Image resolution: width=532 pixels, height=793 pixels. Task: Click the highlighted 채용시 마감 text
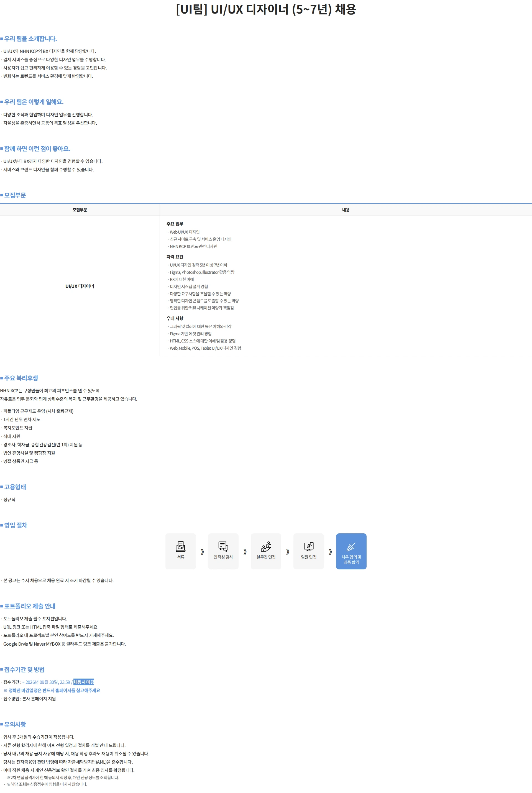[84, 682]
